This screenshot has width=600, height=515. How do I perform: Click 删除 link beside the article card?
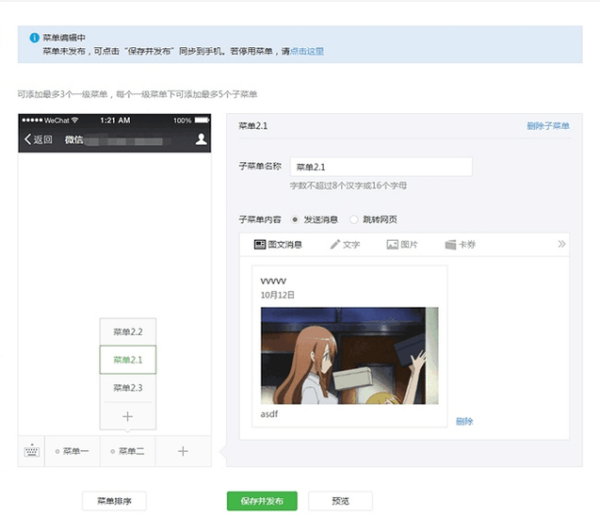pos(464,421)
